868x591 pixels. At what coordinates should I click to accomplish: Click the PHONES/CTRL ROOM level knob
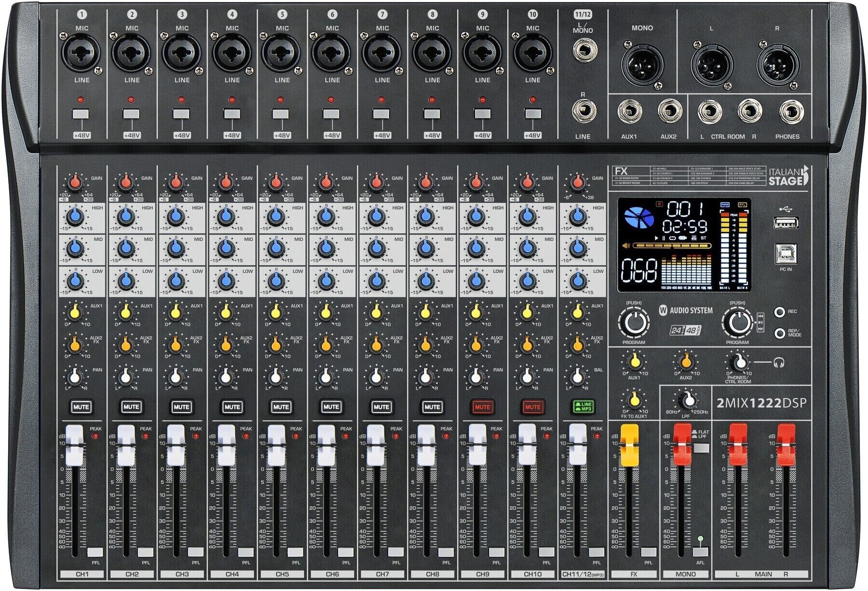click(x=738, y=362)
